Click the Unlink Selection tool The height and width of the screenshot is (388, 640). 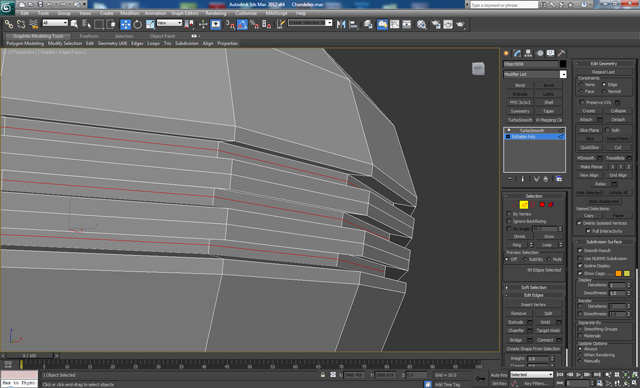[21, 24]
